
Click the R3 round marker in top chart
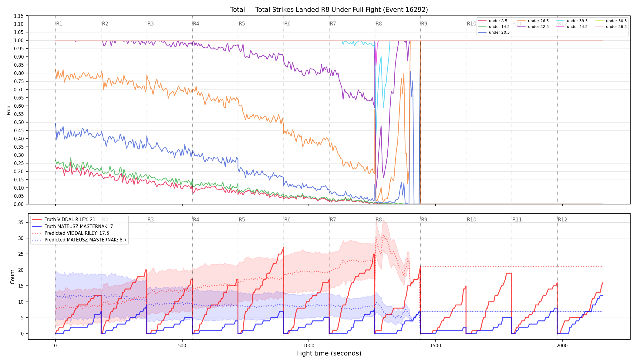[x=150, y=24]
